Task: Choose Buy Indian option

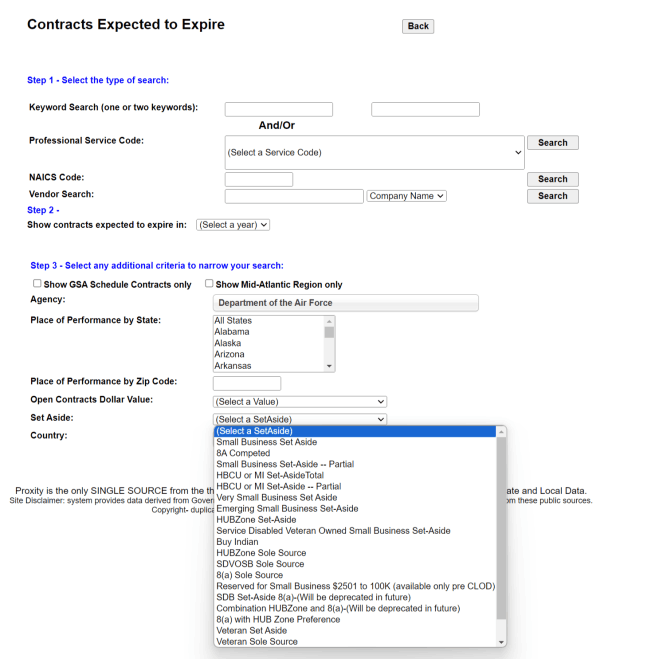Action: [x=355, y=542]
